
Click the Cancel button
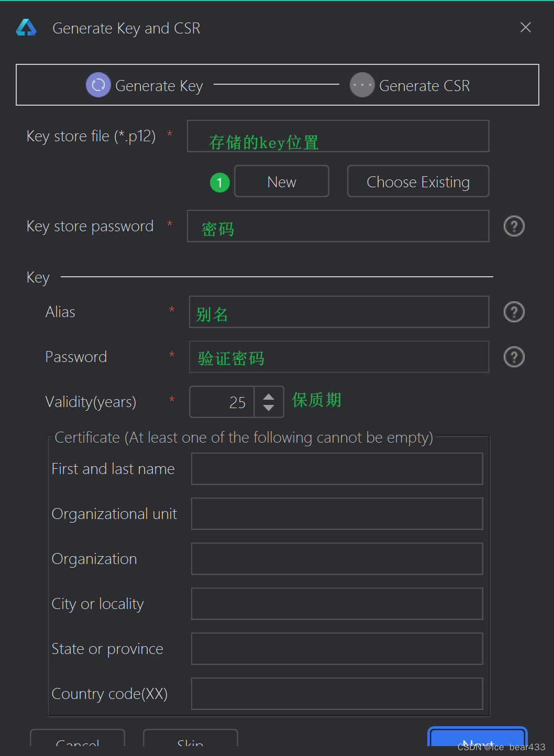pyautogui.click(x=77, y=744)
